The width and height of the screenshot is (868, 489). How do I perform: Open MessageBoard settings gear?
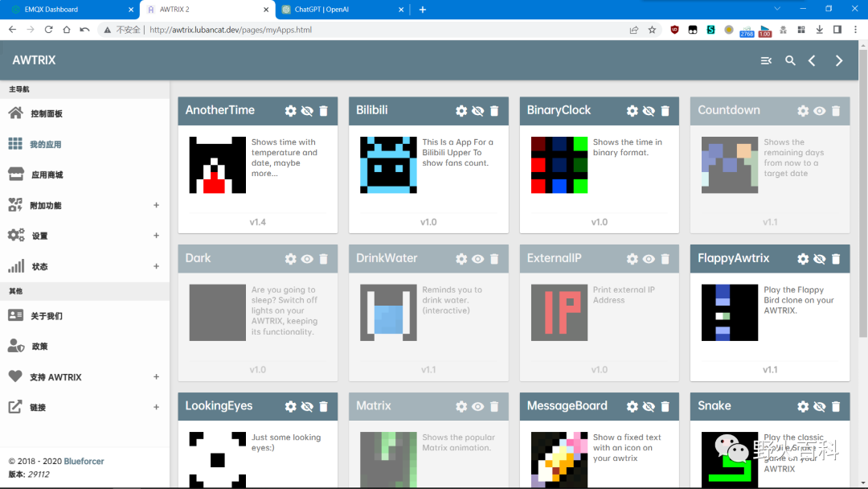coord(633,406)
